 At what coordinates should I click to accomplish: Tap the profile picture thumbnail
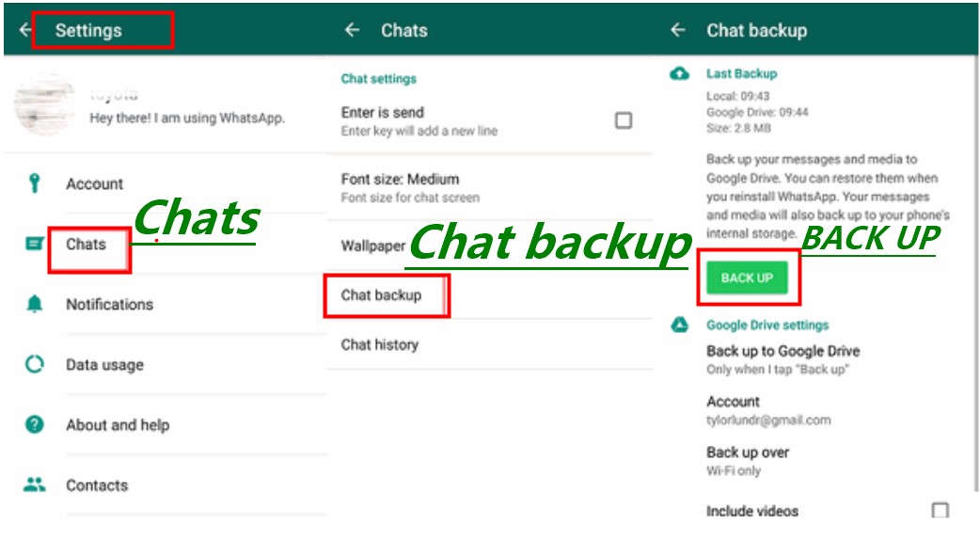[x=44, y=105]
